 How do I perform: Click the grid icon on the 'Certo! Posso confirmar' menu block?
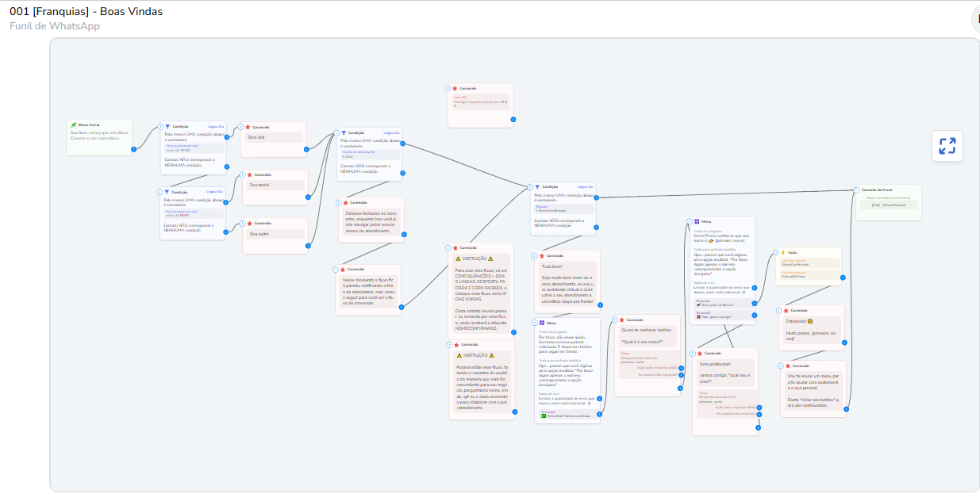[x=697, y=222]
